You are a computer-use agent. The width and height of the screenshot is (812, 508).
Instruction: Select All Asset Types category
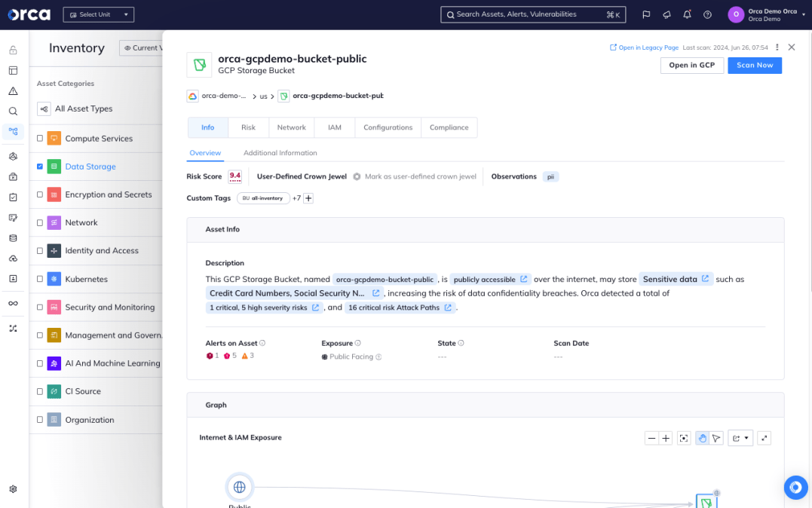[84, 109]
